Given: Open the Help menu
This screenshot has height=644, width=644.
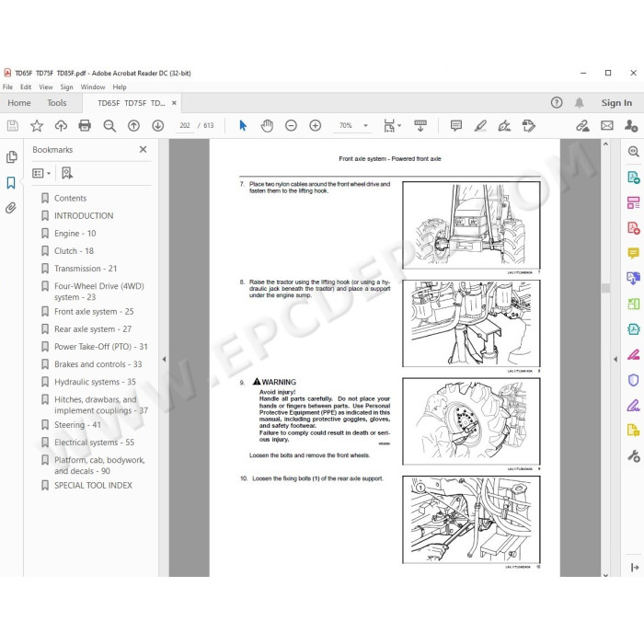Looking at the screenshot, I should pos(120,87).
